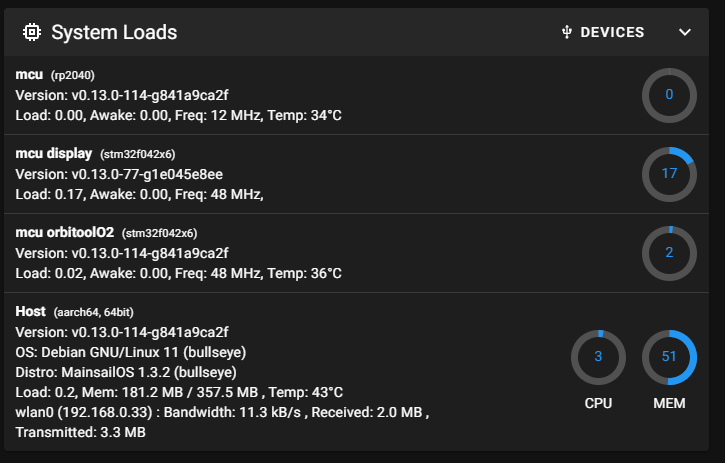Click the System Loads chip icon
The image size is (725, 463).
coord(32,32)
